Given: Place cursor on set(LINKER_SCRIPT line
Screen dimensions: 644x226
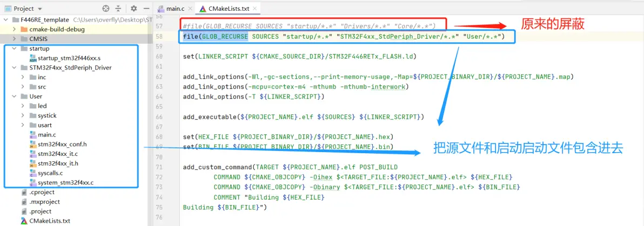Looking at the screenshot, I should [x=300, y=56].
